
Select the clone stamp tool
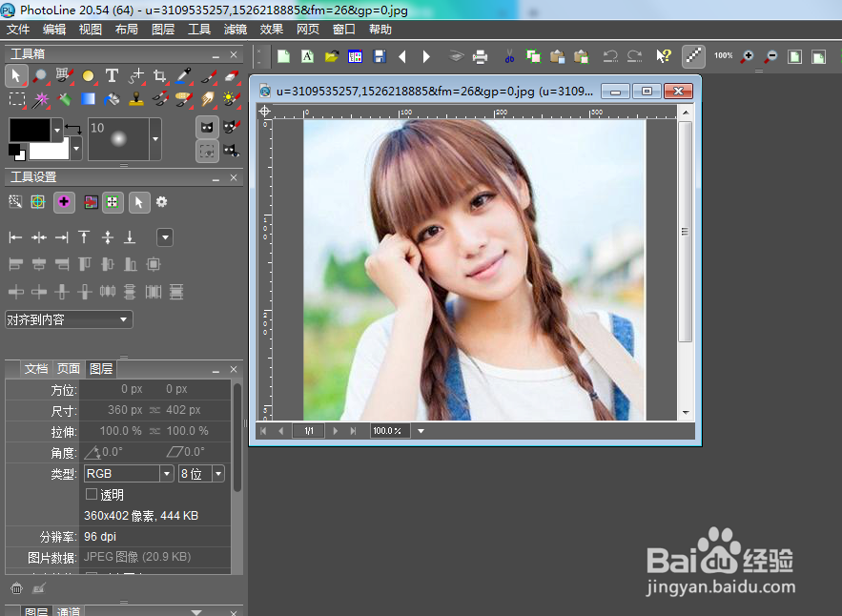tap(135, 99)
